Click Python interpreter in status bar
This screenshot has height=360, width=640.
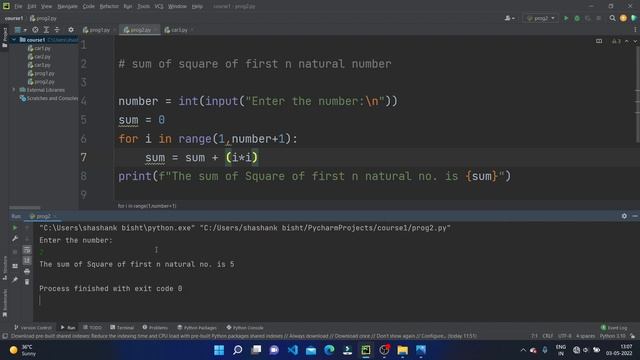(612, 336)
